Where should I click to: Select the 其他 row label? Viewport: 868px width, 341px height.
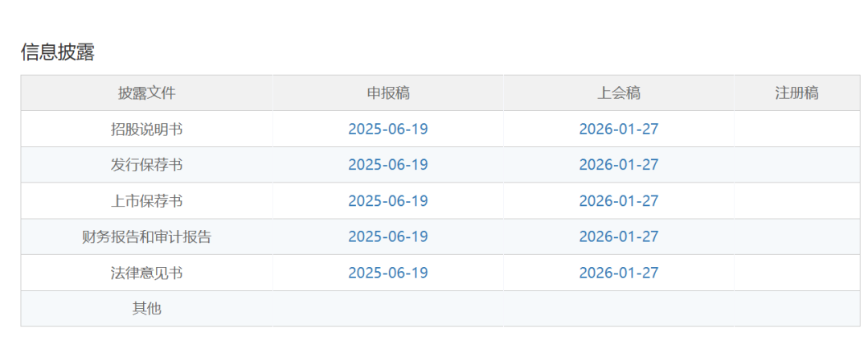pos(147,308)
